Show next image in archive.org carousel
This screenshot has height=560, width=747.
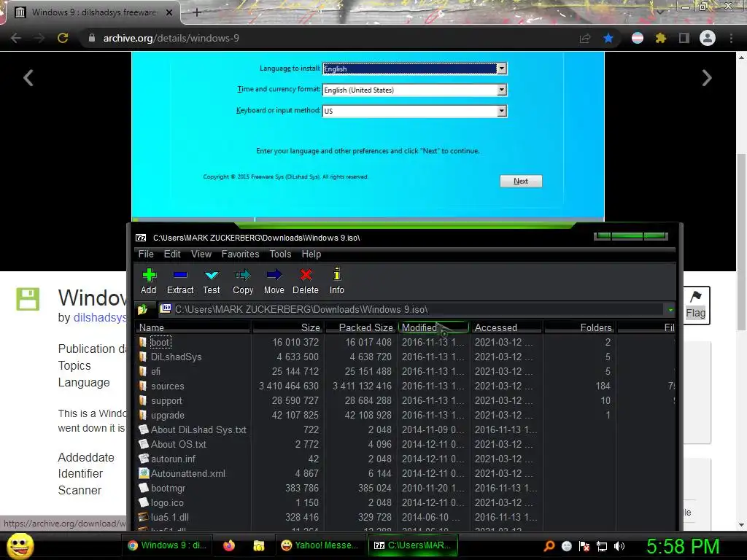(x=707, y=77)
